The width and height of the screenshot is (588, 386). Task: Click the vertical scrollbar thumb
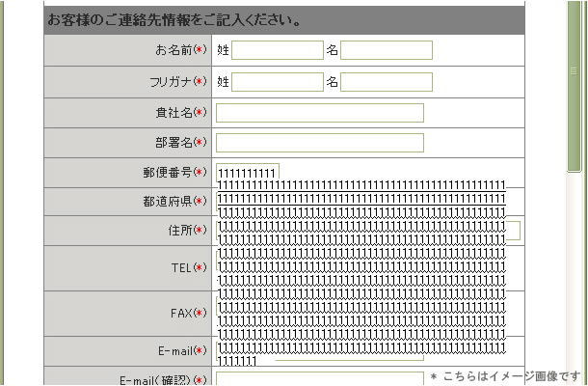(575, 87)
